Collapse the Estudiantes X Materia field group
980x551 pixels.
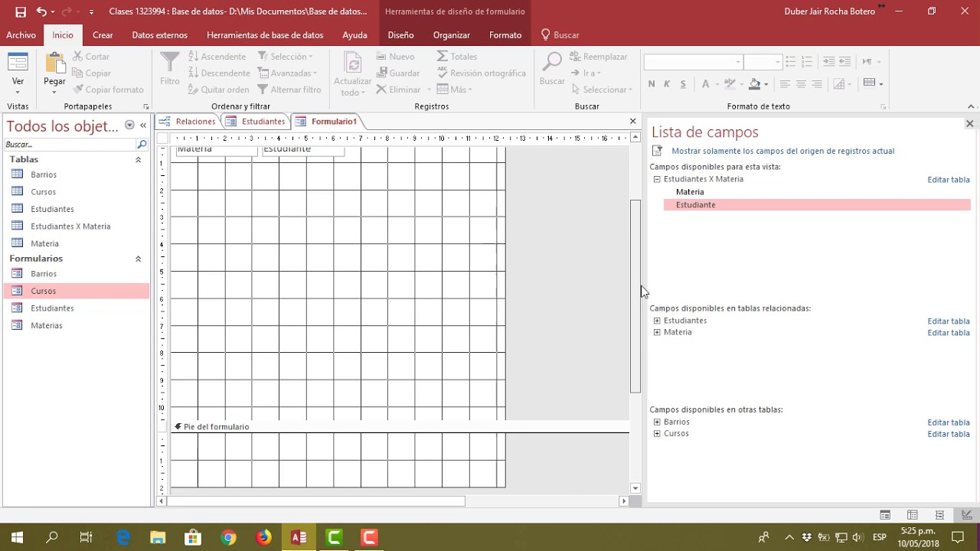657,179
